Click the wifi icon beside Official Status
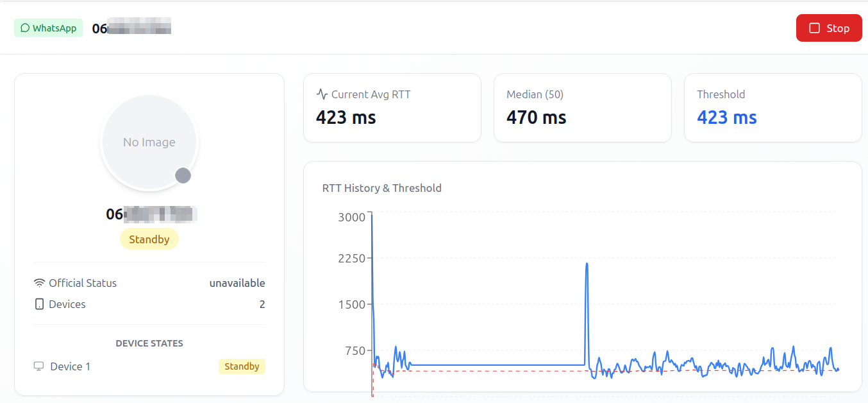This screenshot has width=868, height=403. [40, 283]
